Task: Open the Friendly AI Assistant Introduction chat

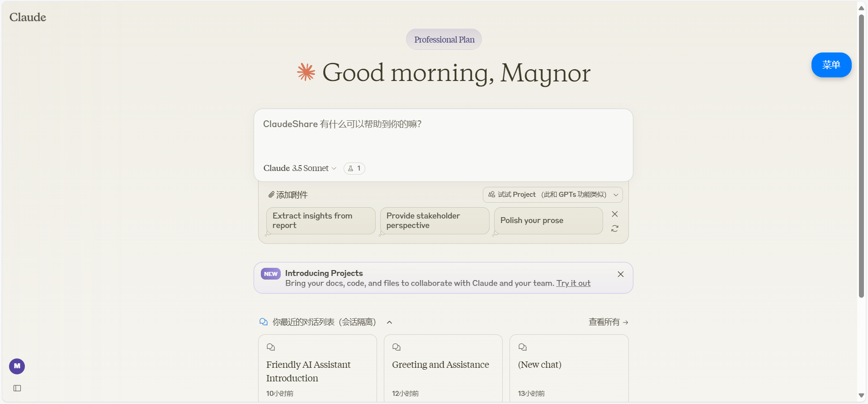Action: point(317,368)
